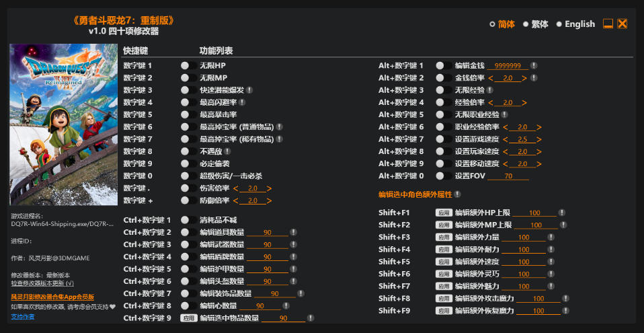
Task: Click 编辑金钱 value field 9999999
Action: (508, 66)
